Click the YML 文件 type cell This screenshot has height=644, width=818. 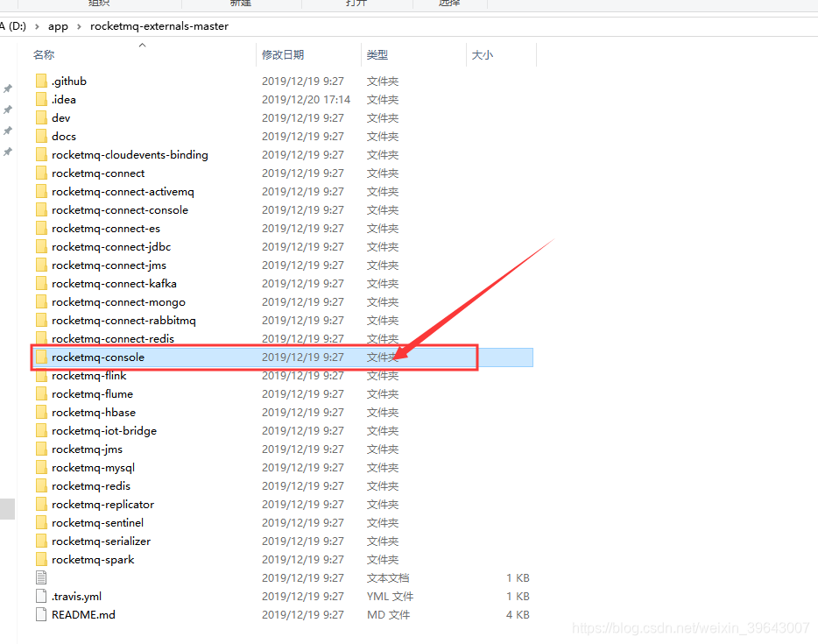pos(391,596)
